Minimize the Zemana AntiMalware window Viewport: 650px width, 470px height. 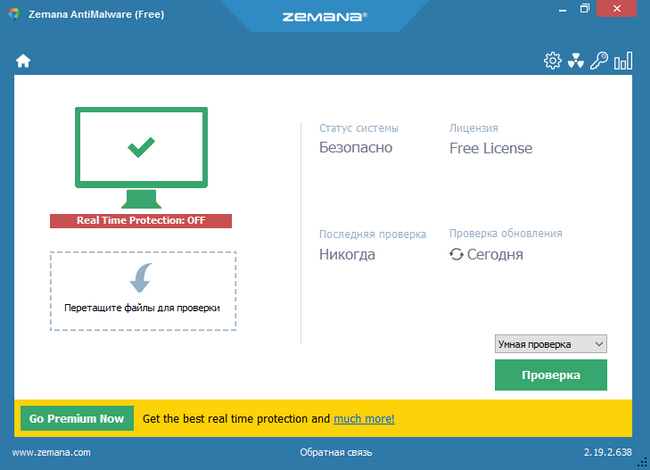563,9
